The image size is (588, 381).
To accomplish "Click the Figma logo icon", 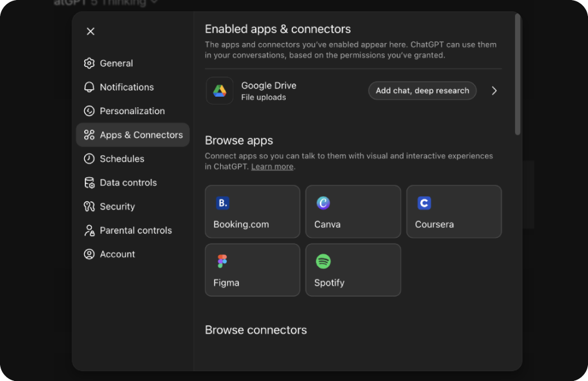I will coord(223,261).
